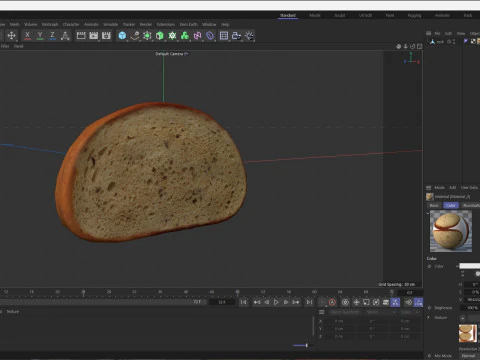Toggle the viewport maximize view icon
The width and height of the screenshot is (480, 360).
pyautogui.click(x=420, y=46)
